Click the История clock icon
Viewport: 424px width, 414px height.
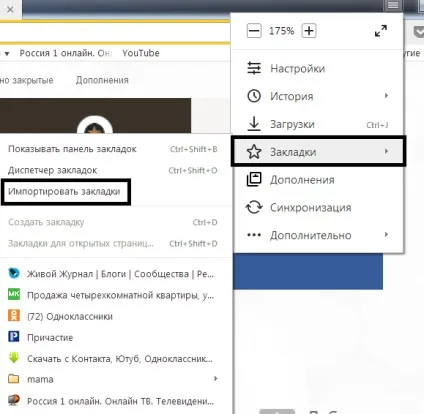click(x=254, y=96)
